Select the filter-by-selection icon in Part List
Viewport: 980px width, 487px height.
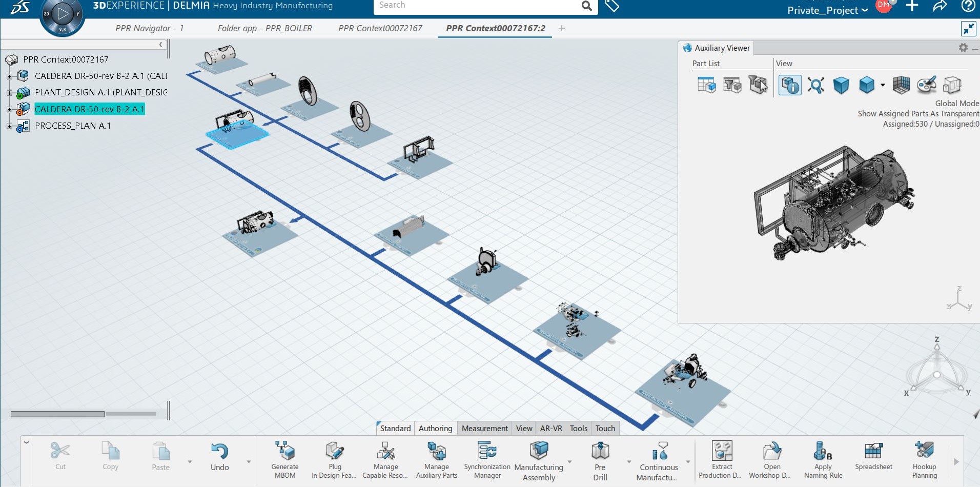tap(758, 85)
